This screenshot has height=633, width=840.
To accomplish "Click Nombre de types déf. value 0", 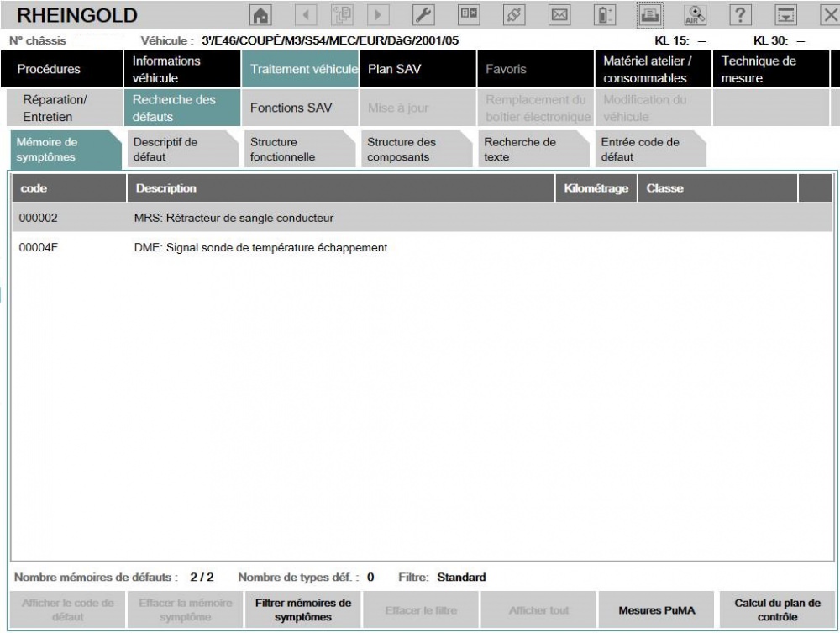I will pos(370,578).
